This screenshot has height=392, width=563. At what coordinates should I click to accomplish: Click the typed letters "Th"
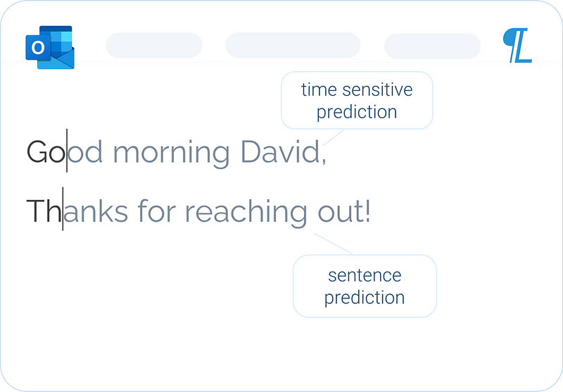[x=44, y=211]
